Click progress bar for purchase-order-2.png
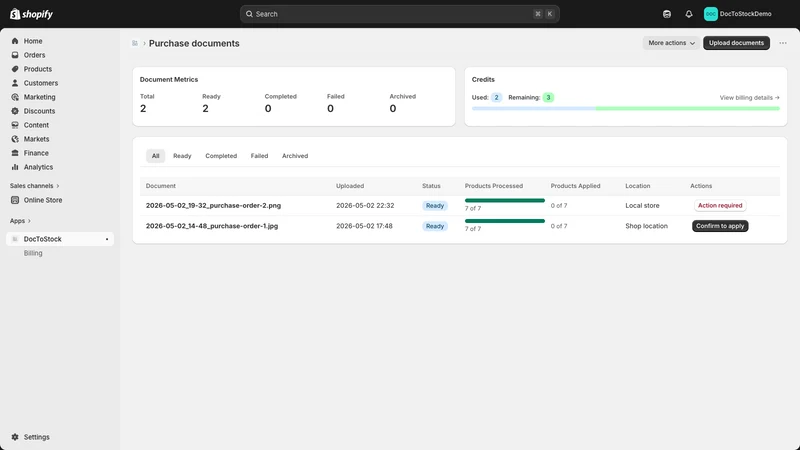This screenshot has width=800, height=450. 505,201
